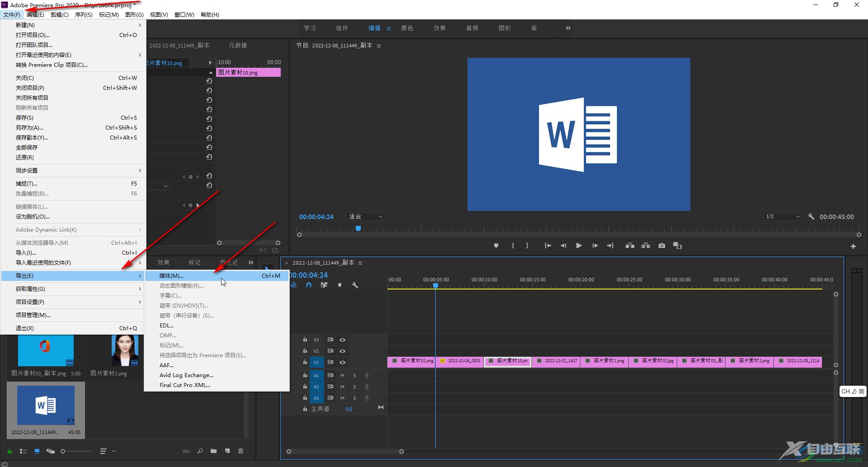Toggle Linked Selection icon in timeline
This screenshot has height=467, width=868.
click(x=324, y=285)
